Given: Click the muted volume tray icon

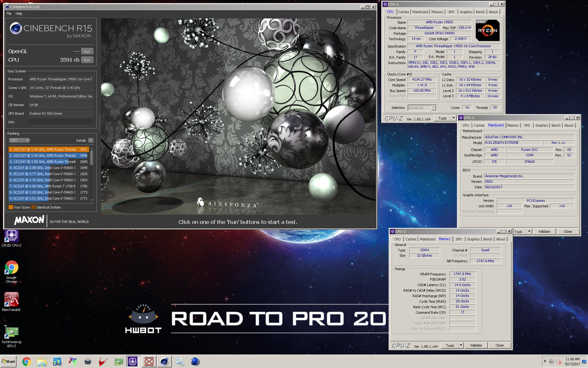Looking at the screenshot, I should coord(559,362).
